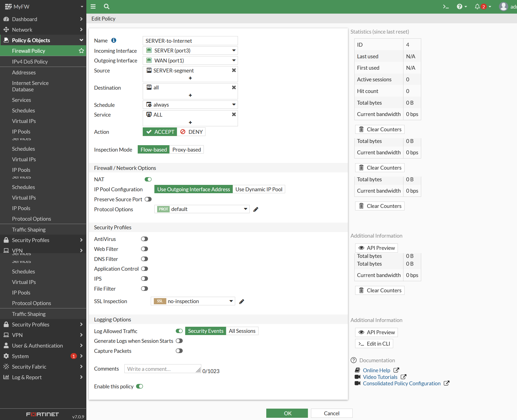Expand the Dashboard menu in sidebar
517x420 pixels.
43,19
